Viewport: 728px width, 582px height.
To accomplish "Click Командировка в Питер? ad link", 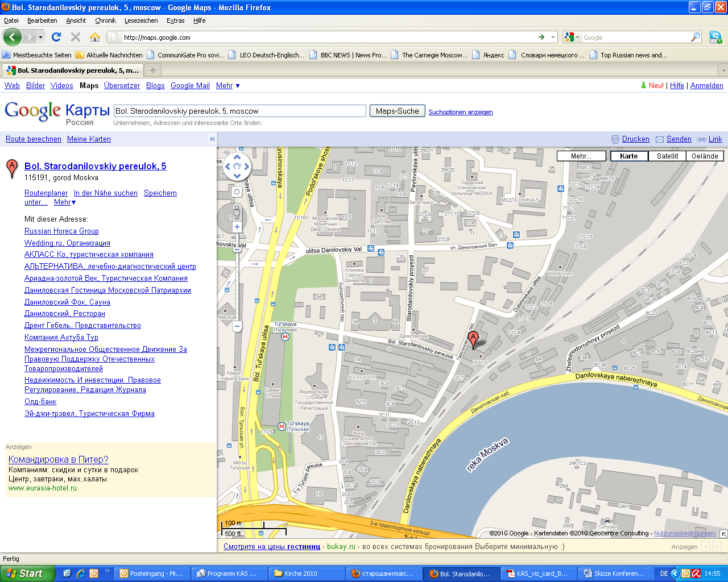I will tap(59, 460).
